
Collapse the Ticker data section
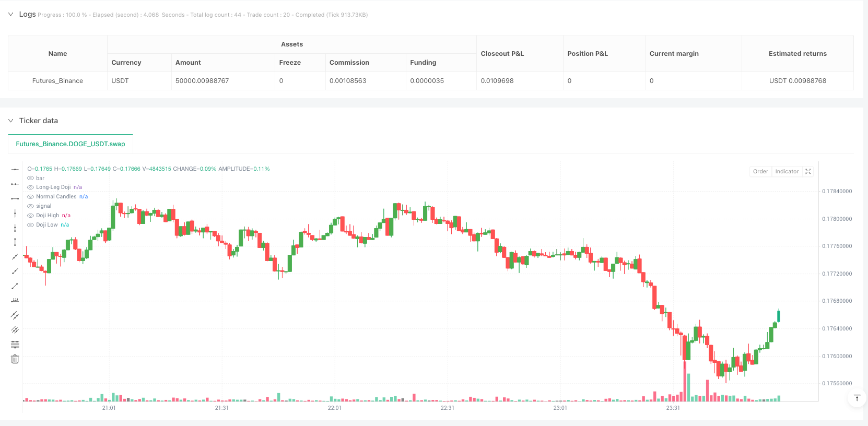[x=10, y=121]
